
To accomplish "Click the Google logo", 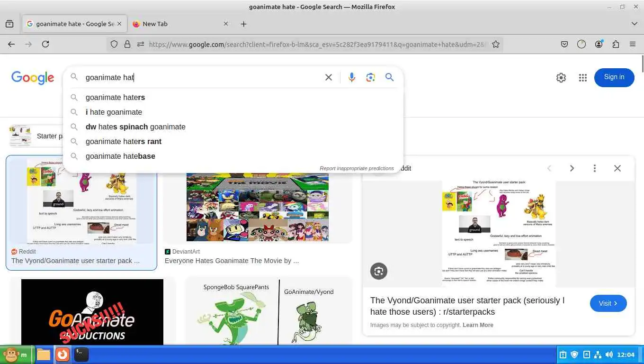I will [x=33, y=78].
